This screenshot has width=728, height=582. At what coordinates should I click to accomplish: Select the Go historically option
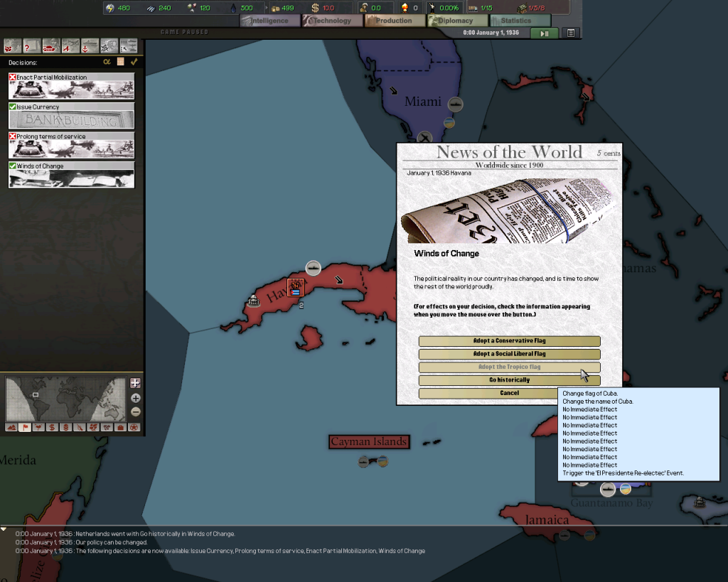pos(509,379)
